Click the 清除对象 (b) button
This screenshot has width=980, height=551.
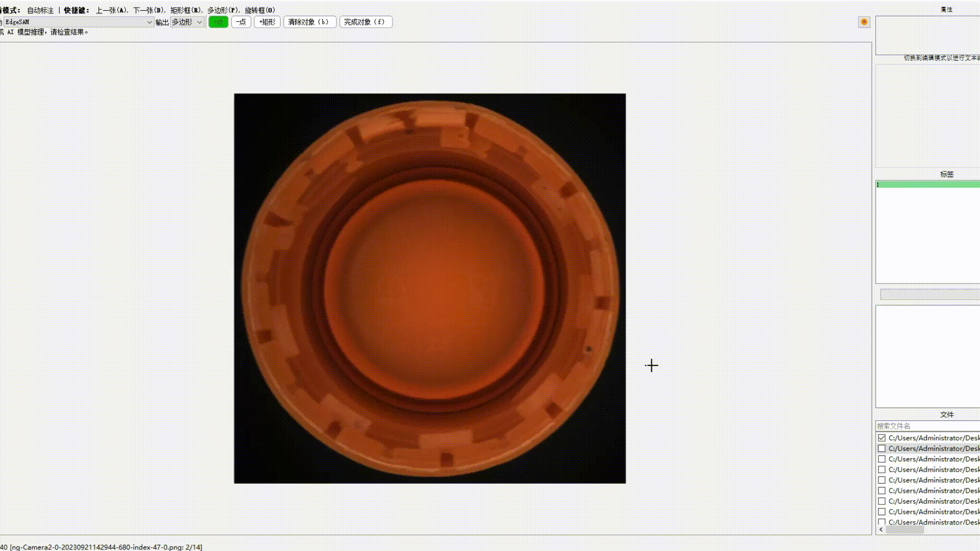tap(309, 22)
